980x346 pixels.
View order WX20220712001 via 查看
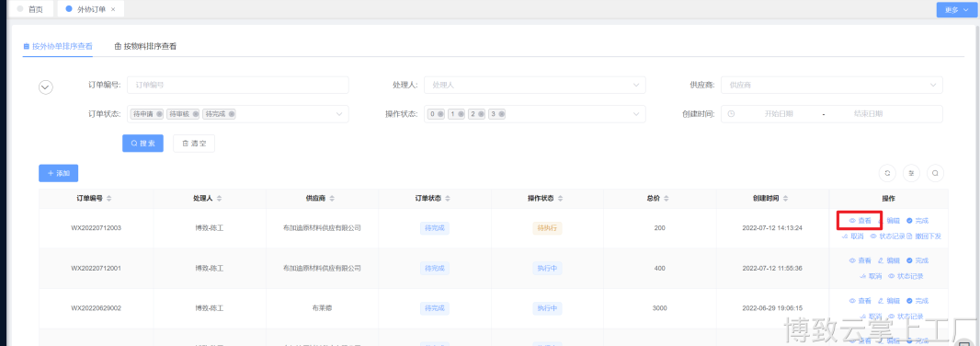coord(860,260)
